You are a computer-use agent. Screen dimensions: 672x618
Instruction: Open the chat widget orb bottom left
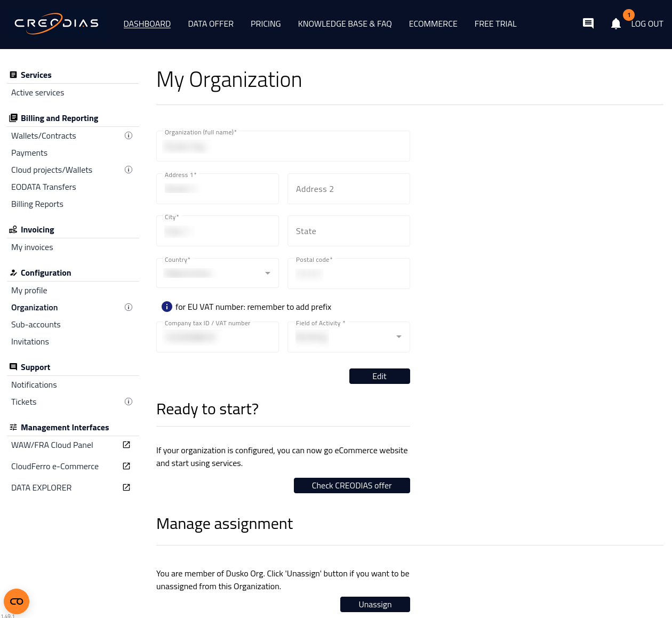(16, 601)
